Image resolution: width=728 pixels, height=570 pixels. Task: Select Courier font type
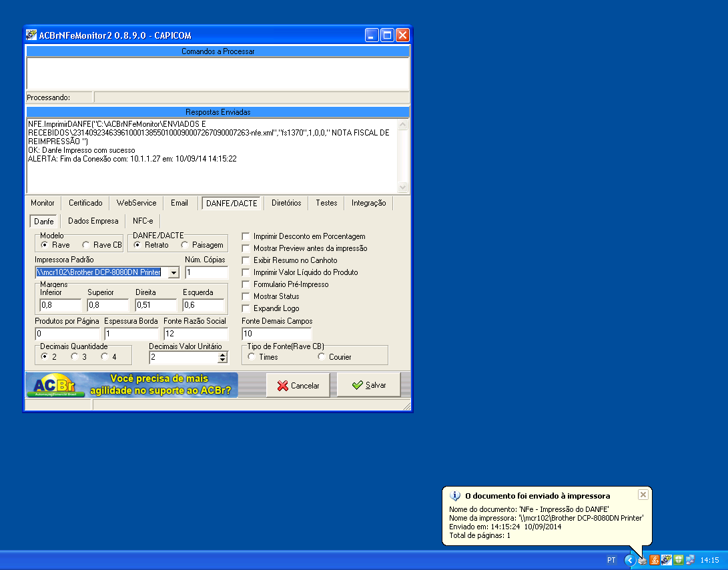pyautogui.click(x=321, y=356)
